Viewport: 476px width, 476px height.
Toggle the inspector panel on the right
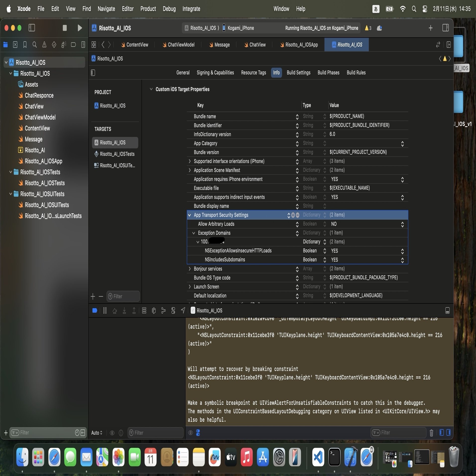[x=445, y=28]
